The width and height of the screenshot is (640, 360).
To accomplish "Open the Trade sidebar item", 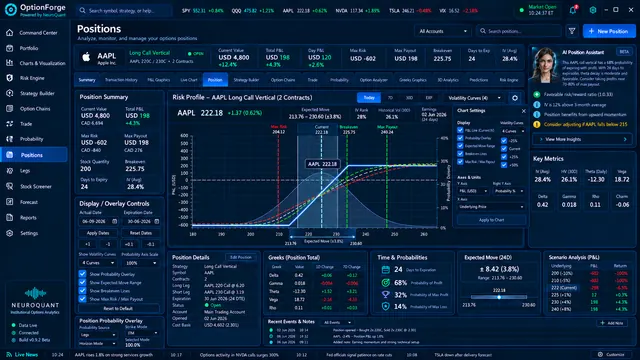I will (33, 124).
